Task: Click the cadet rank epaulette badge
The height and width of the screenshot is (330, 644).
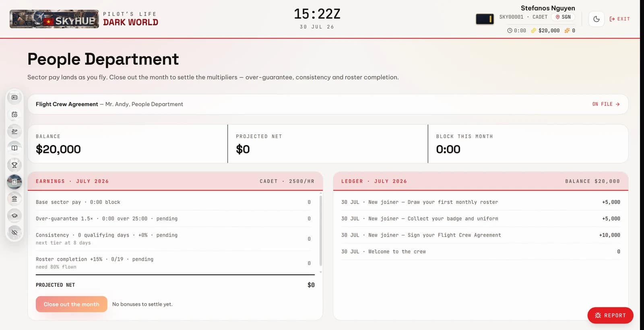Action: [485, 19]
